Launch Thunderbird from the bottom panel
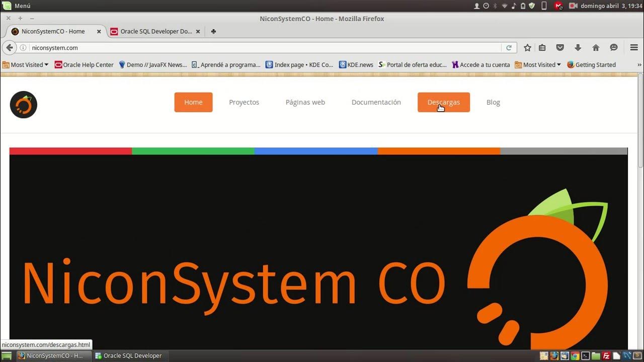The image size is (644, 362). [565, 356]
